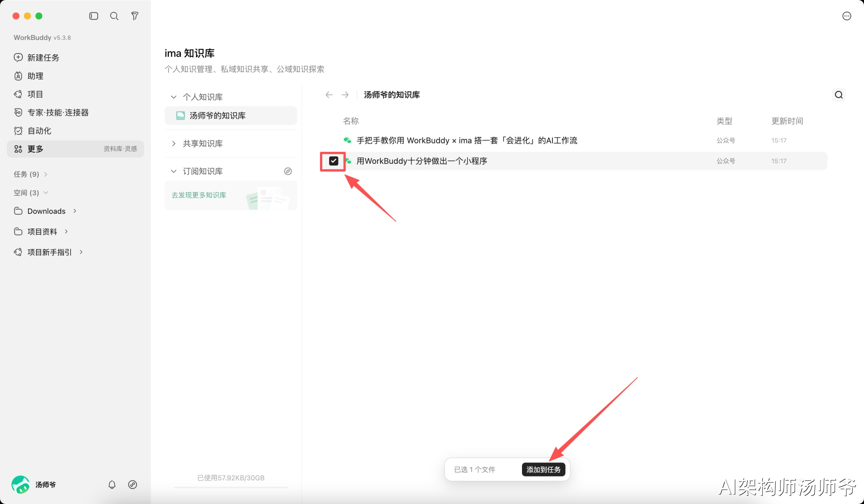
Task: Expand the 共享知识库 group
Action: [174, 143]
